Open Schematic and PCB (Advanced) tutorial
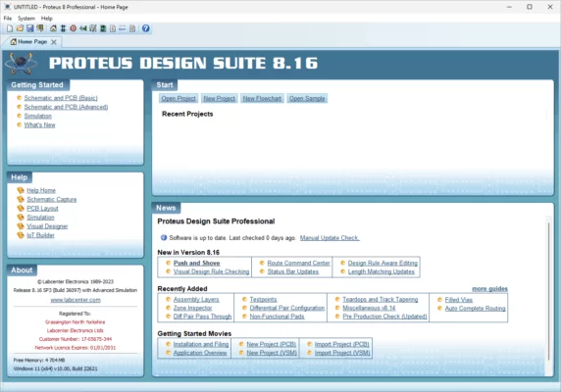 point(66,107)
